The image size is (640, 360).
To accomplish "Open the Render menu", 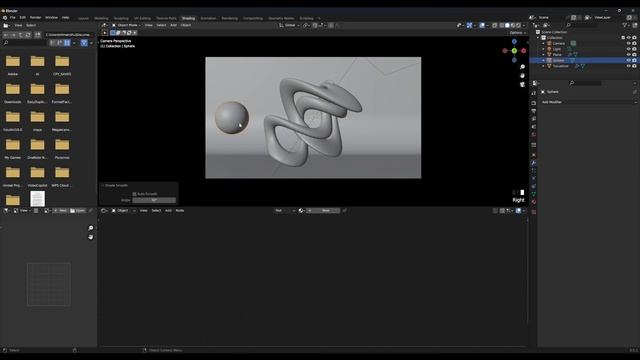I will pyautogui.click(x=36, y=18).
